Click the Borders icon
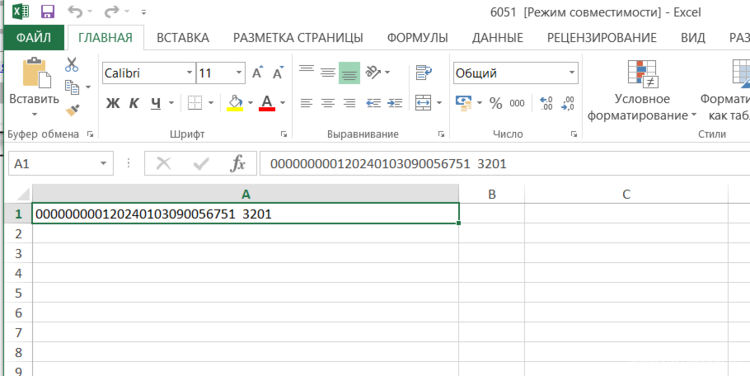Image resolution: width=750 pixels, height=376 pixels. tap(195, 103)
